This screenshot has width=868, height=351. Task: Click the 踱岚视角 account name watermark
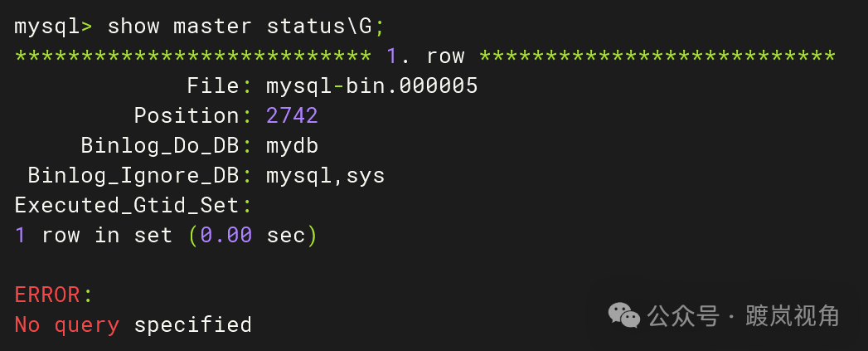coord(793,316)
